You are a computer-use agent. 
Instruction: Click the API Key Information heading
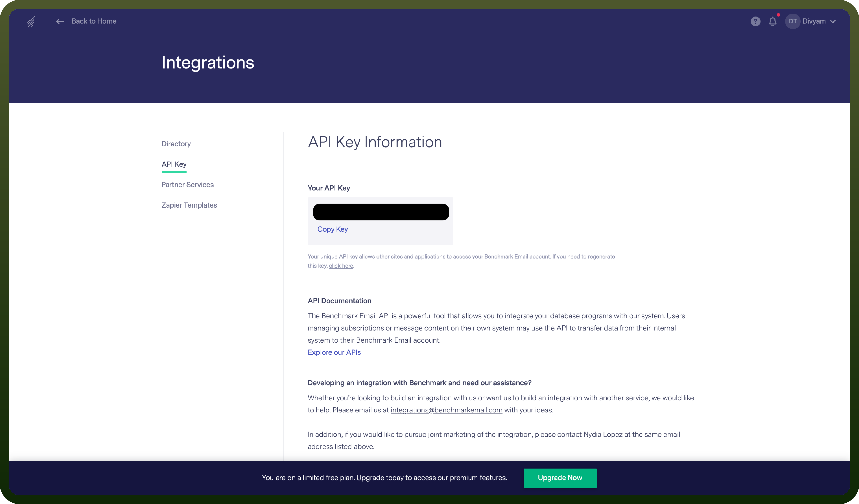[x=375, y=142]
